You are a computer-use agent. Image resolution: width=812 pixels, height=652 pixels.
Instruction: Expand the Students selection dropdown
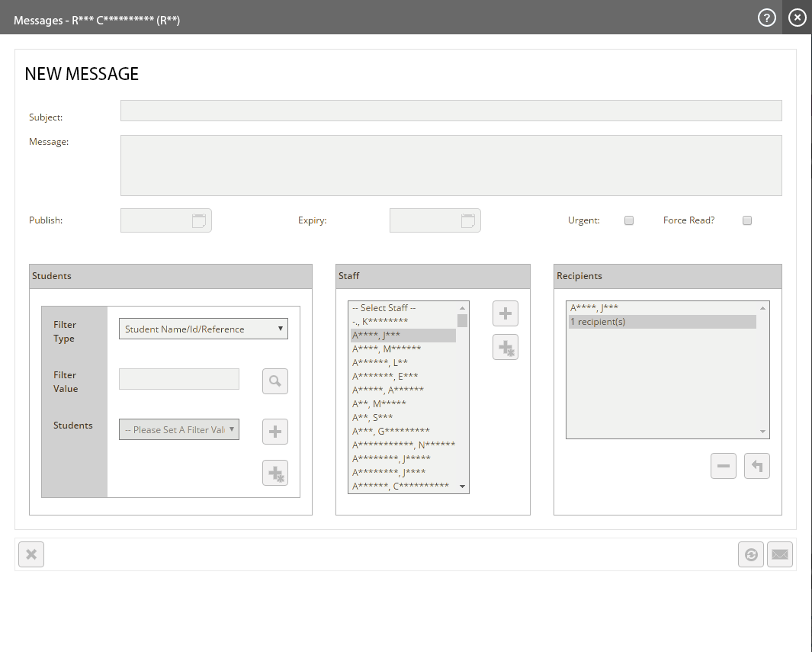pos(179,429)
